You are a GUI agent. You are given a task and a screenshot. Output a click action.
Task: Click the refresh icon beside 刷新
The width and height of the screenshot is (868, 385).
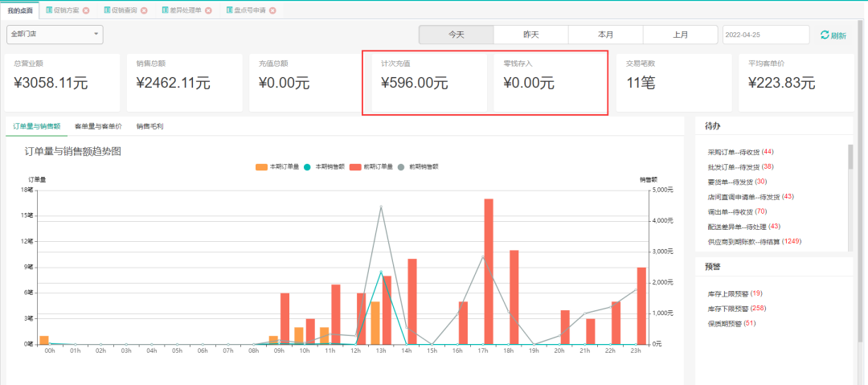824,35
